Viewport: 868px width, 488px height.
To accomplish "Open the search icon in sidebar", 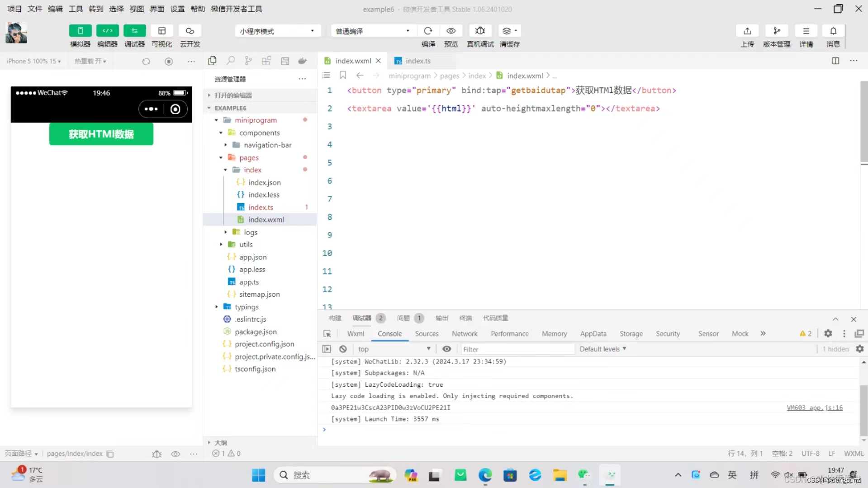I will [231, 61].
